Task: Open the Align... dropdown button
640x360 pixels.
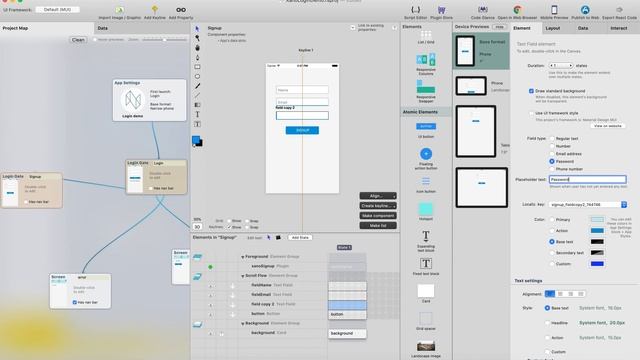Action: pyautogui.click(x=378, y=196)
